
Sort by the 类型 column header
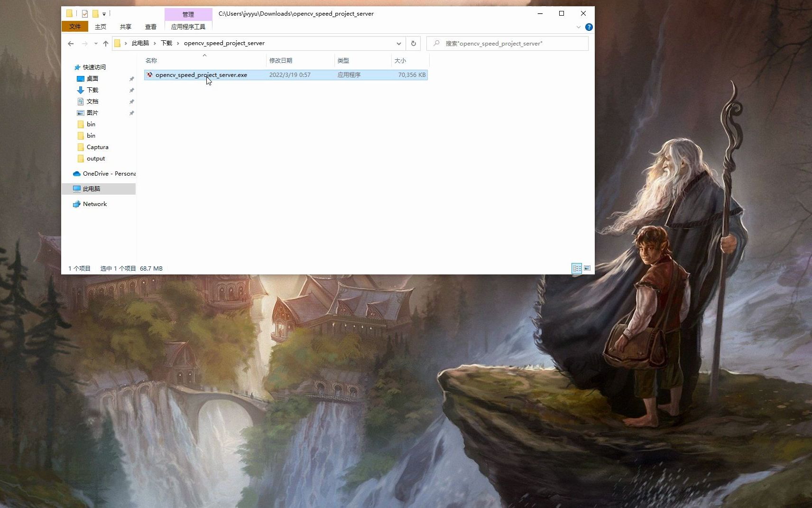tap(363, 60)
